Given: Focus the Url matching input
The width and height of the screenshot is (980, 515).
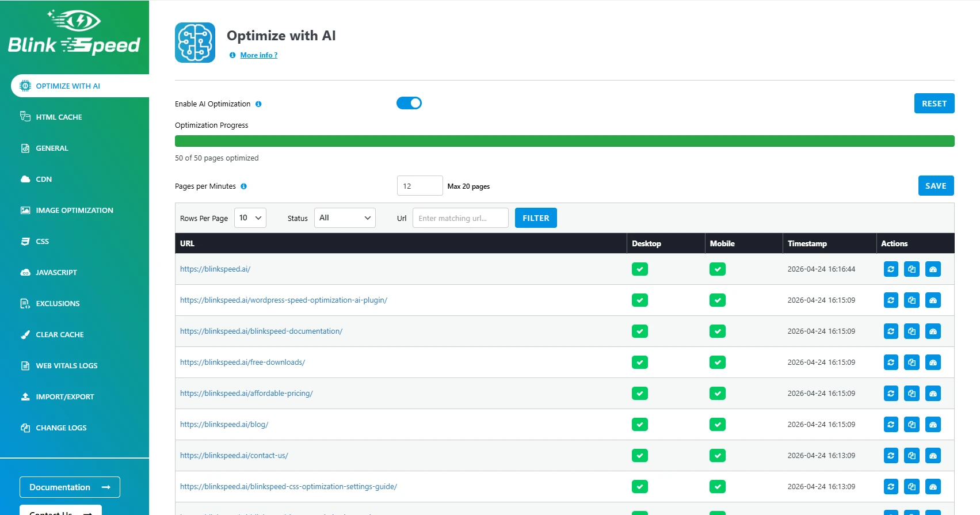Looking at the screenshot, I should (460, 218).
